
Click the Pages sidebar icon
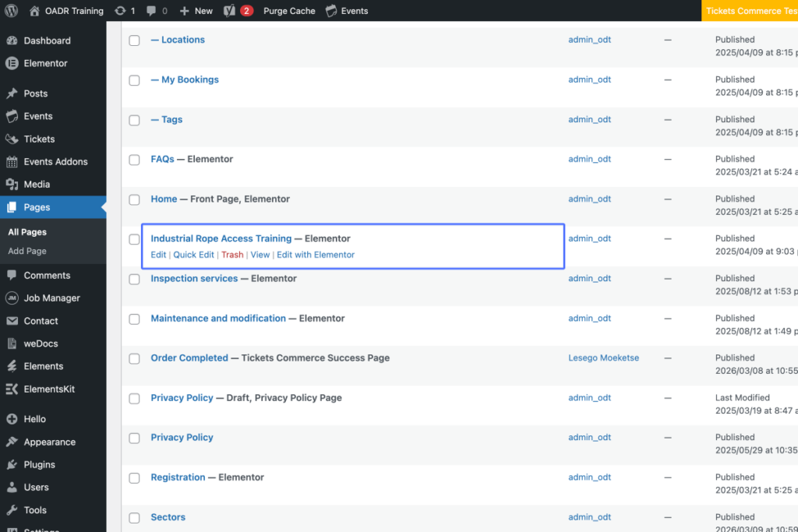click(12, 207)
